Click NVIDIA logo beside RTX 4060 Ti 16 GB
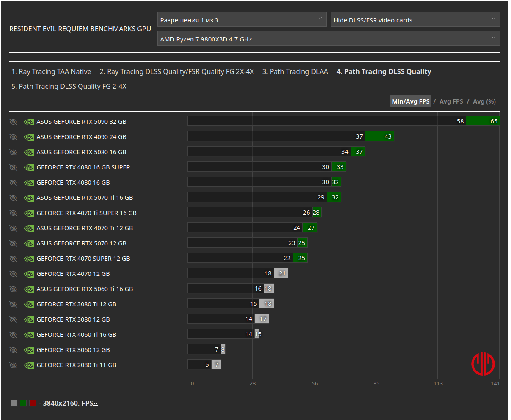Viewport: 511px width, 420px height. point(29,335)
